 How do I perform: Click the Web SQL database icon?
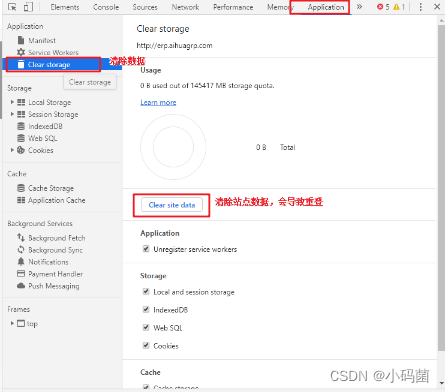[x=21, y=138]
